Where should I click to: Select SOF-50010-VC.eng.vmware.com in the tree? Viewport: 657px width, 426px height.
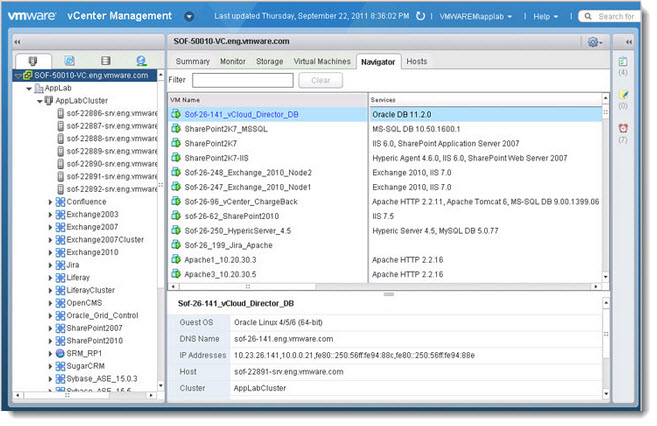pyautogui.click(x=91, y=75)
